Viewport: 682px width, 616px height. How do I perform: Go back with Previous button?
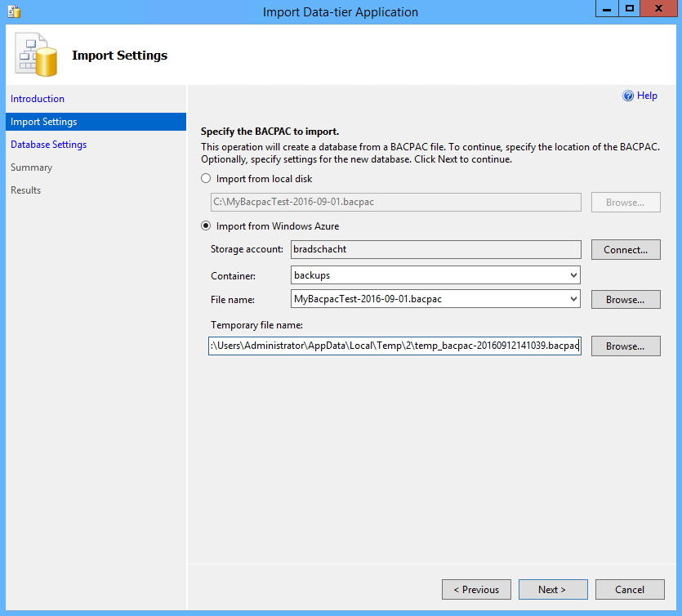[x=476, y=589]
